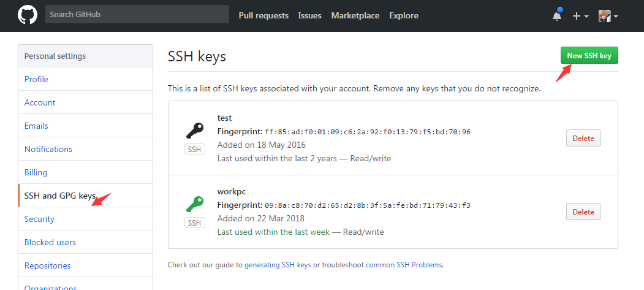
Task: Switch to Emails settings page
Action: (36, 126)
